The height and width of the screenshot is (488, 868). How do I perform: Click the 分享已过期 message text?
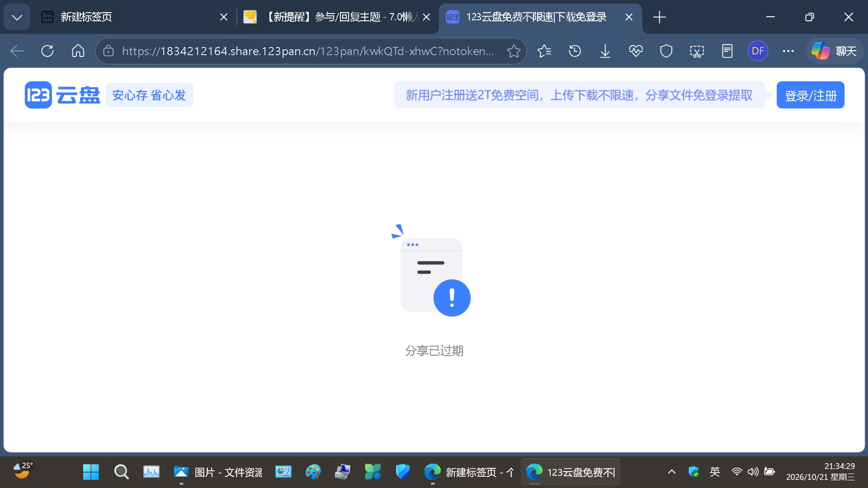click(x=434, y=351)
